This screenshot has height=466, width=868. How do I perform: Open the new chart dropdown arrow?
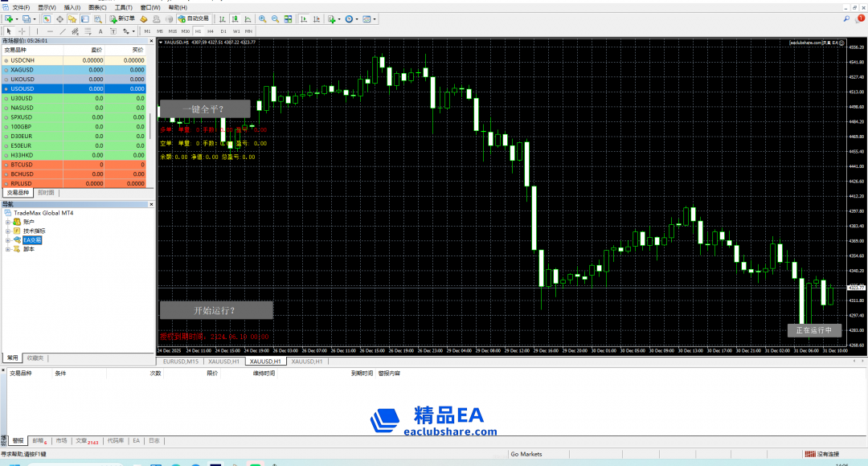(15, 18)
